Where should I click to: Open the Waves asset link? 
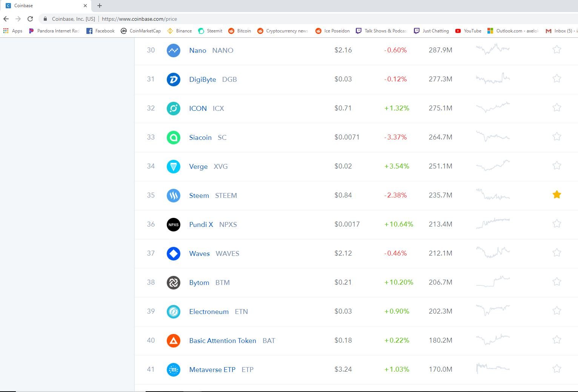coord(200,254)
